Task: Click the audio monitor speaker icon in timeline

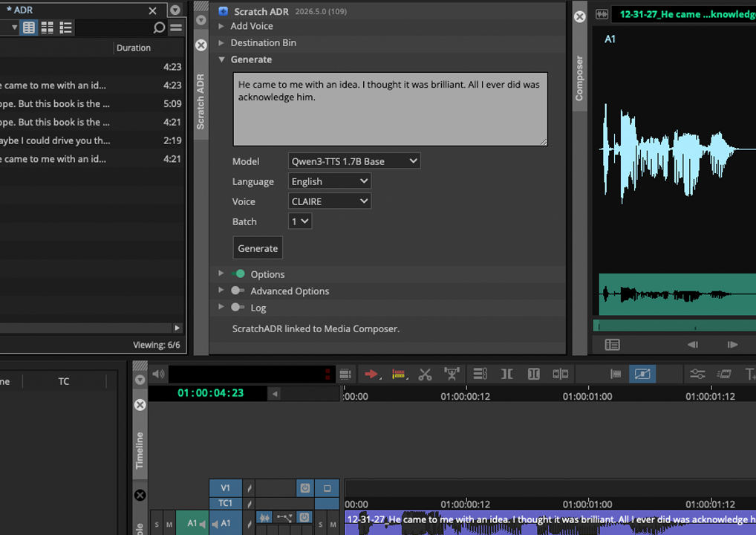Action: tap(158, 374)
